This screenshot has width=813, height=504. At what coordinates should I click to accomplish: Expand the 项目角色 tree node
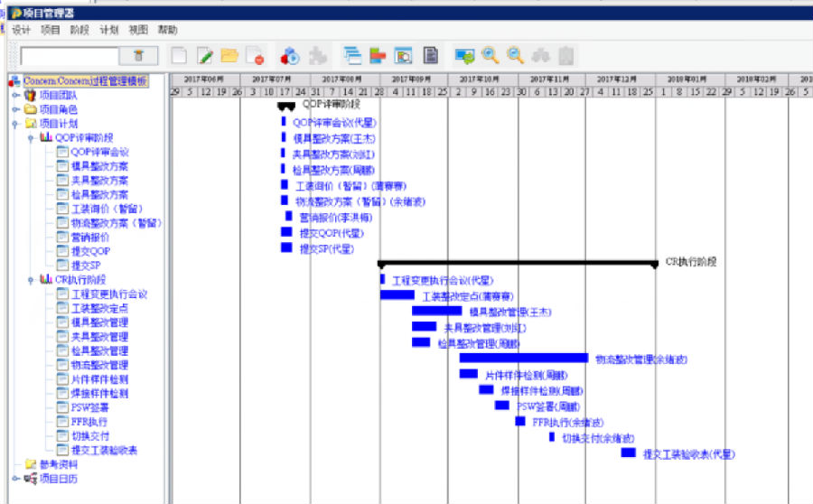point(15,109)
